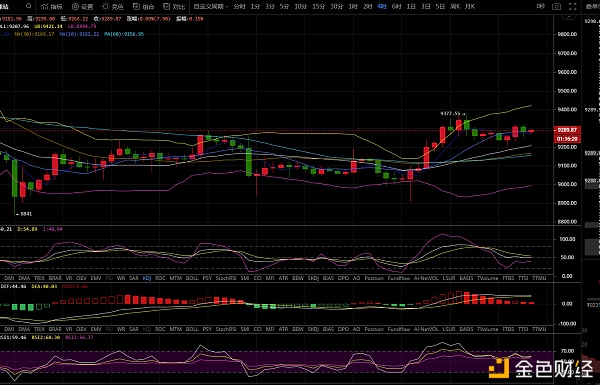Select the 1时 period
The height and width of the screenshot is (385, 600).
click(x=353, y=7)
